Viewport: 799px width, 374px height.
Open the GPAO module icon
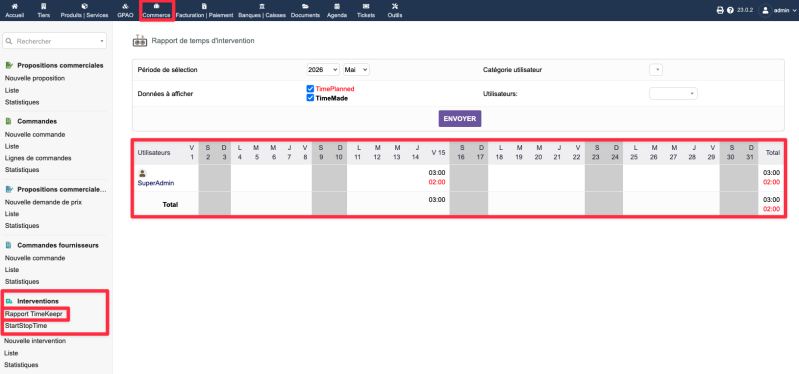coord(125,6)
